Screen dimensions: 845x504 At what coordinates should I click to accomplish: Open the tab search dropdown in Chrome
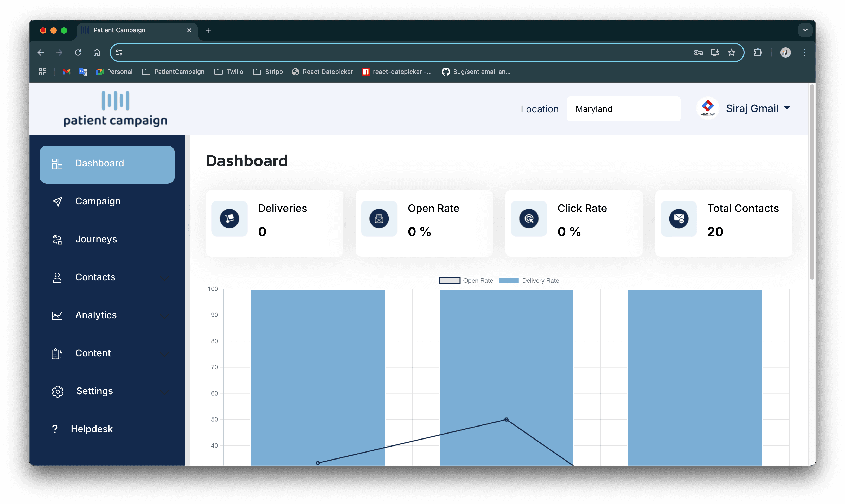[x=805, y=30]
